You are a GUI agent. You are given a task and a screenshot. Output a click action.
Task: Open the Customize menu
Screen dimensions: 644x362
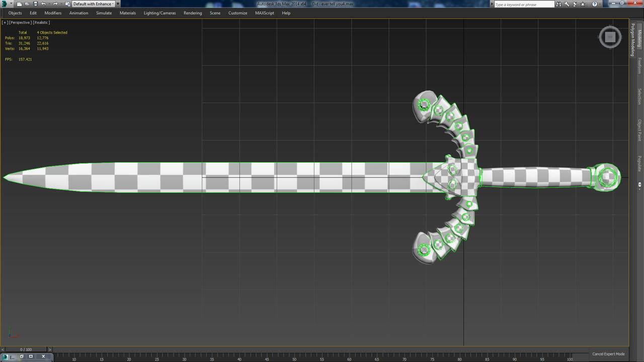pyautogui.click(x=238, y=13)
